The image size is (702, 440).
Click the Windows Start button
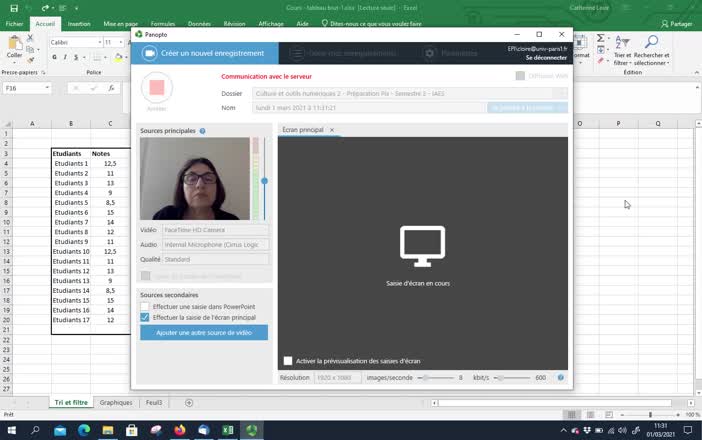11,430
